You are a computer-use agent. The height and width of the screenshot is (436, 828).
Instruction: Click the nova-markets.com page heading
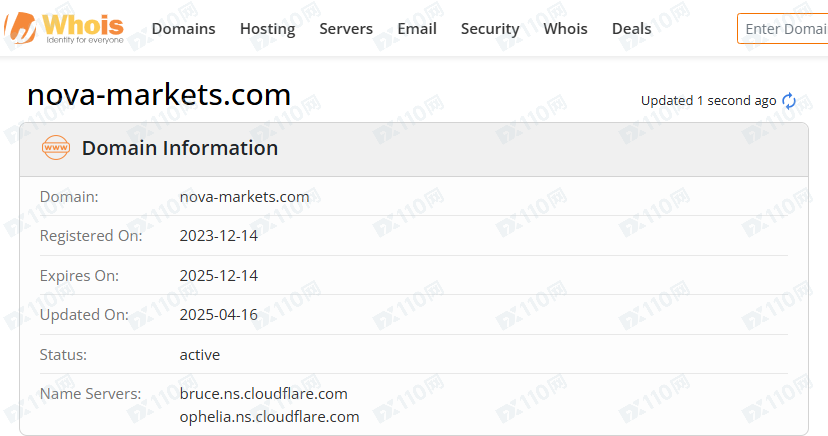point(159,95)
